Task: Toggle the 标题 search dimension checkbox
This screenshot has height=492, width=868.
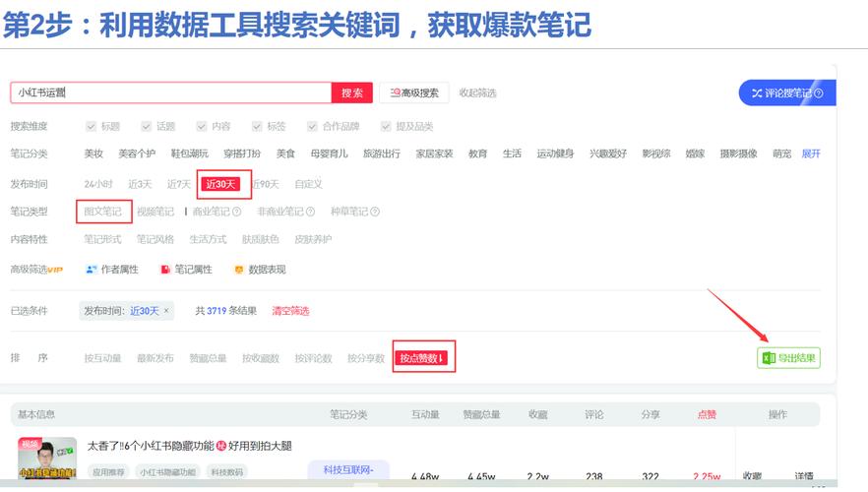Action: [92, 127]
